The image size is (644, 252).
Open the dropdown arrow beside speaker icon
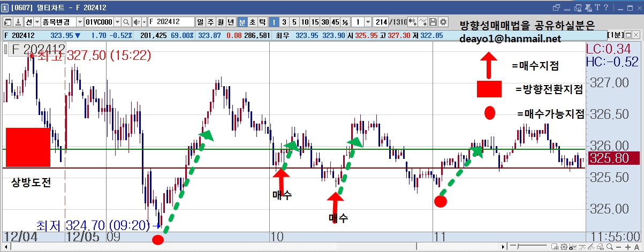[x=144, y=22]
